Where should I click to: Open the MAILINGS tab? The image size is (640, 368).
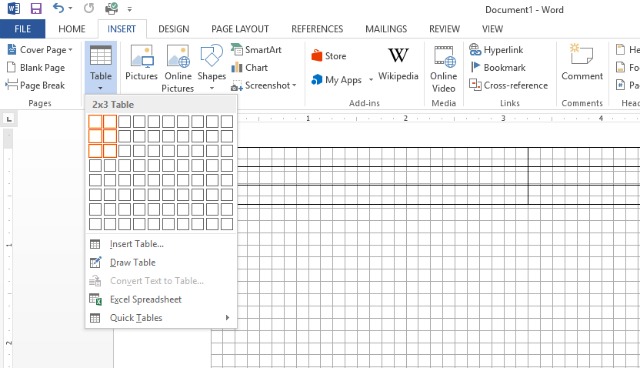[386, 29]
